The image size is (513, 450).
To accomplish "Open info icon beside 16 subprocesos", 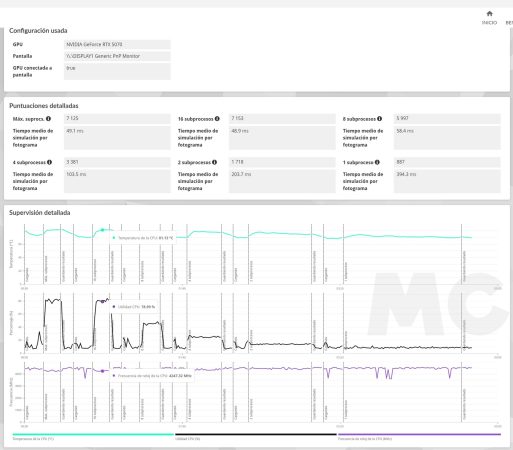I will pos(217,119).
